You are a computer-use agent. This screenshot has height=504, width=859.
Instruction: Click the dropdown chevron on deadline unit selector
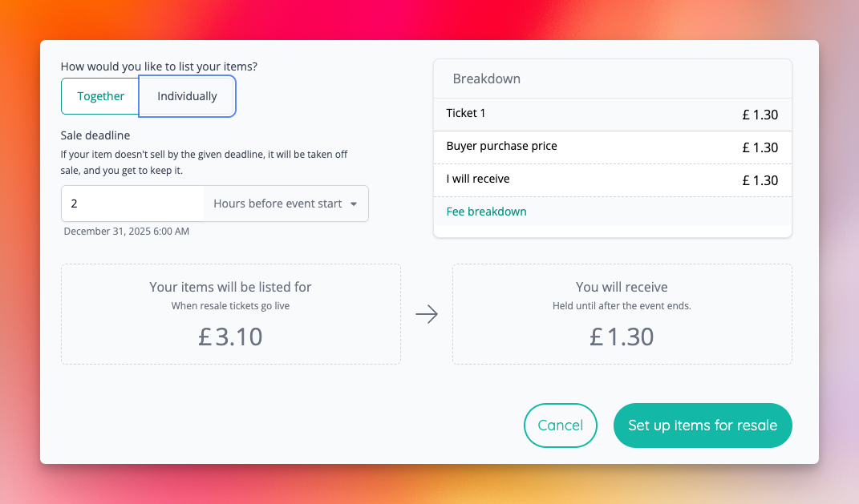(354, 204)
